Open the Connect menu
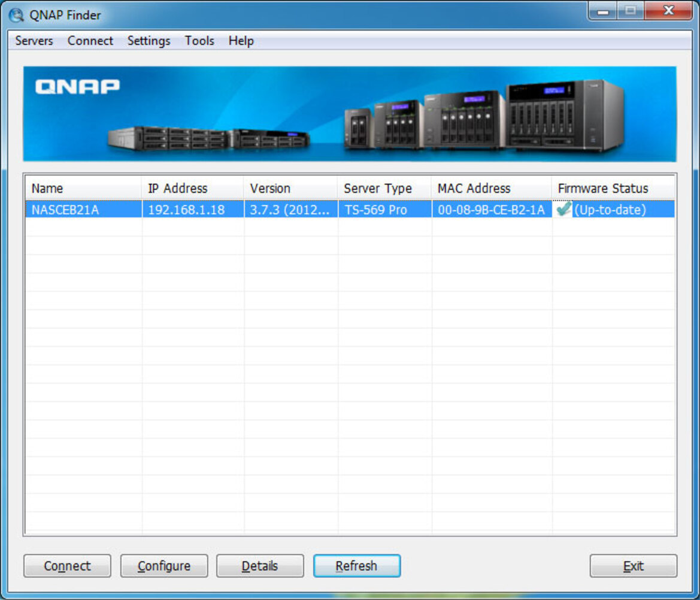Viewport: 700px width, 600px height. pyautogui.click(x=90, y=41)
